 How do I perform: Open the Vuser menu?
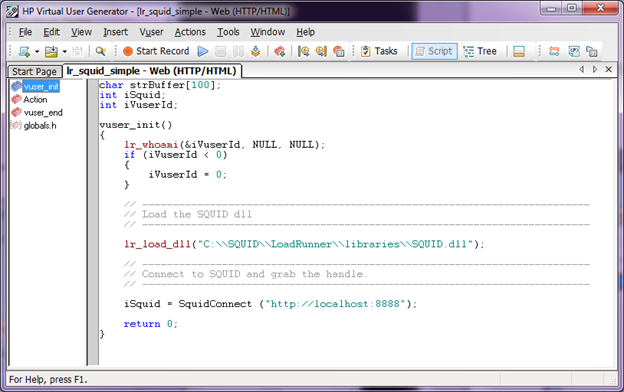151,32
